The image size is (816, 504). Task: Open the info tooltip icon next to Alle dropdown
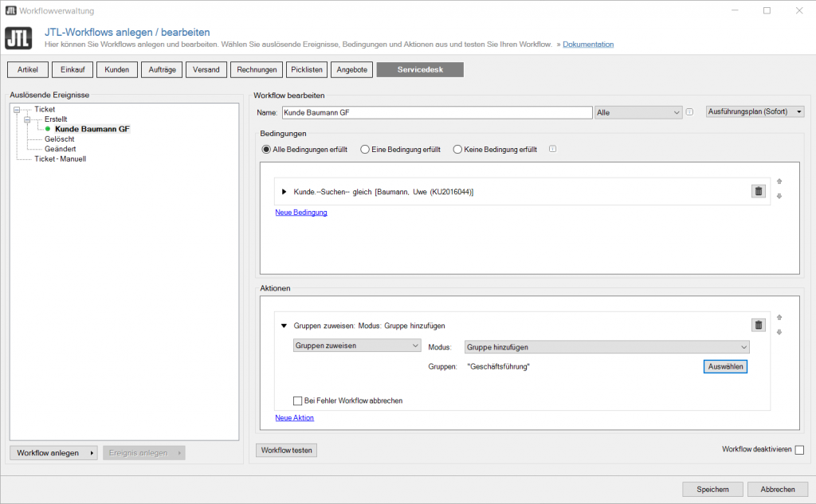tap(688, 112)
